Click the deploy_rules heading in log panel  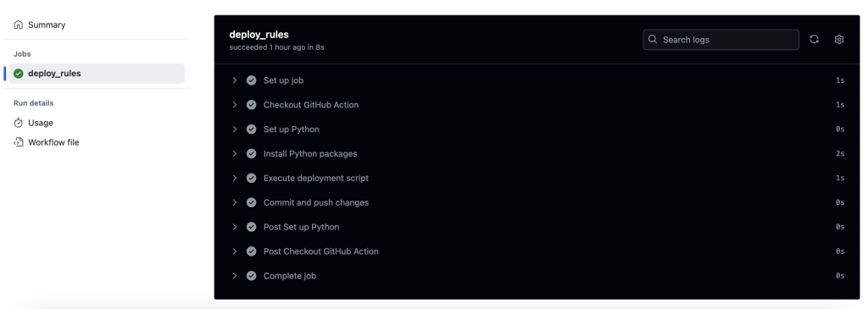point(259,35)
